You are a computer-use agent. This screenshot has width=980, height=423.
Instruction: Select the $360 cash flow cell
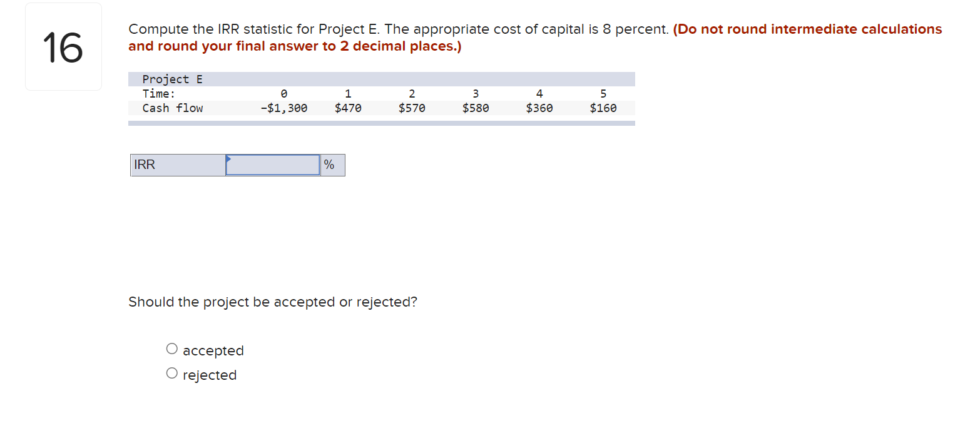tap(539, 108)
